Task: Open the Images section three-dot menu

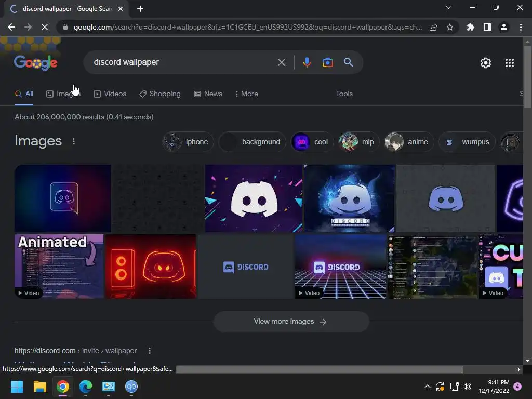Action: pyautogui.click(x=74, y=141)
